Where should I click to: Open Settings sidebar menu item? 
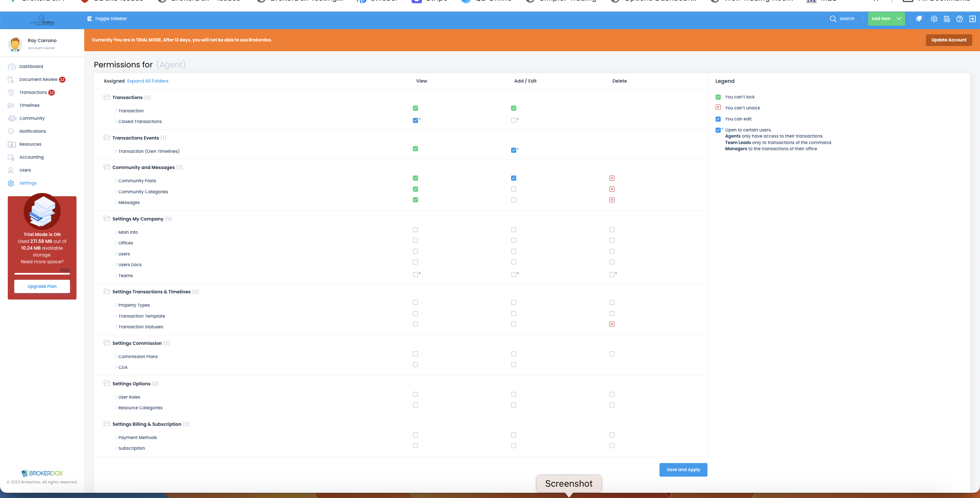28,183
